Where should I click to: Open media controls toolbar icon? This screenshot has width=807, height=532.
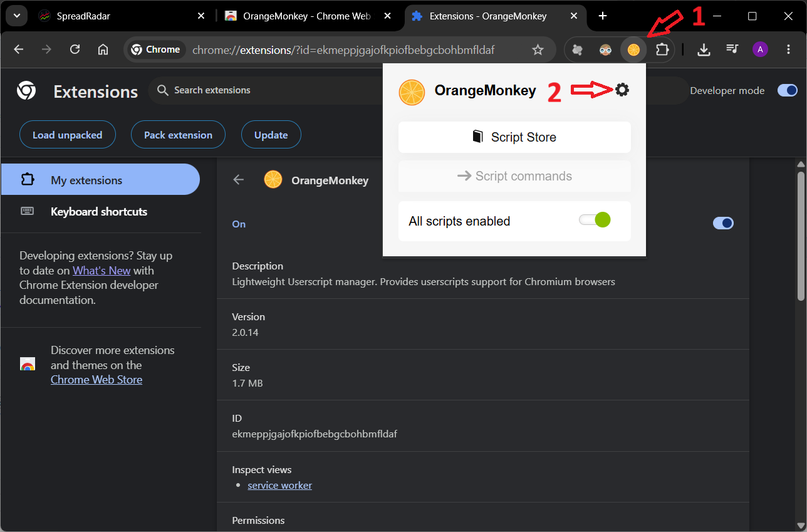pyautogui.click(x=732, y=50)
